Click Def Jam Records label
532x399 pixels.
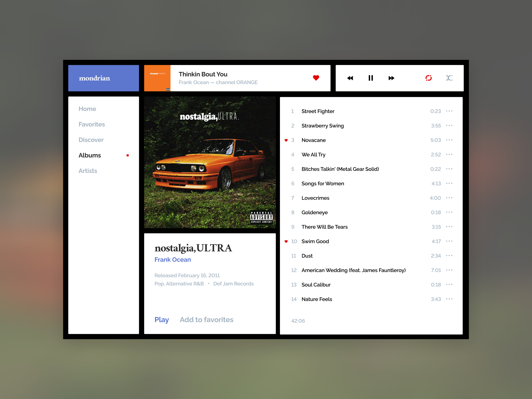(x=233, y=284)
